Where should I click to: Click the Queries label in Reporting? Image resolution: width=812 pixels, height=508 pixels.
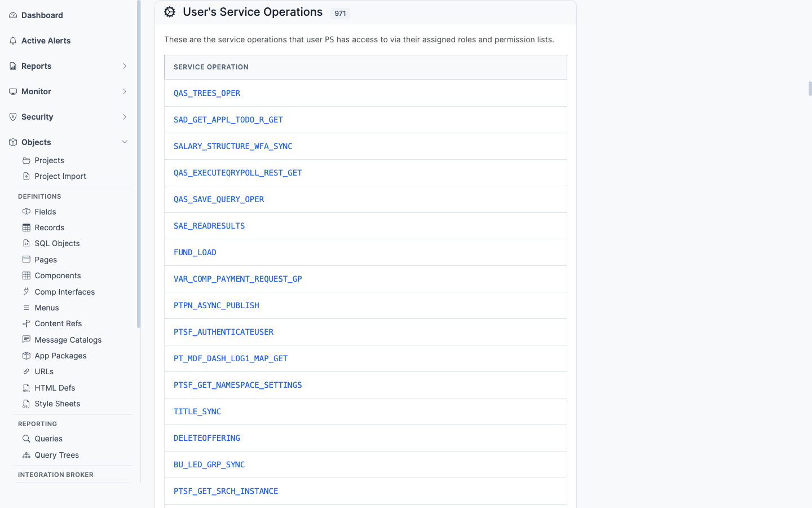pyautogui.click(x=48, y=439)
